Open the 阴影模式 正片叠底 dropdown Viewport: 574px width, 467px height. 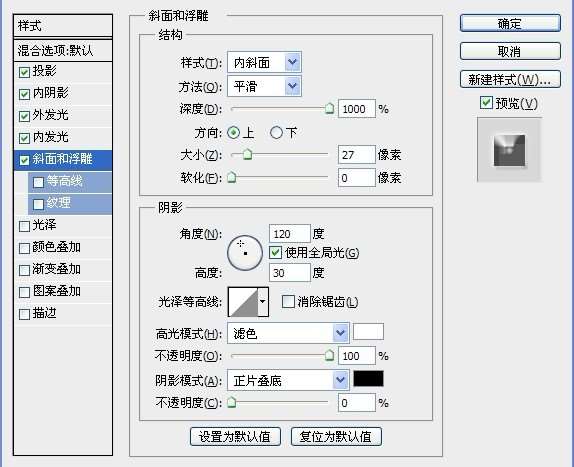coord(288,380)
